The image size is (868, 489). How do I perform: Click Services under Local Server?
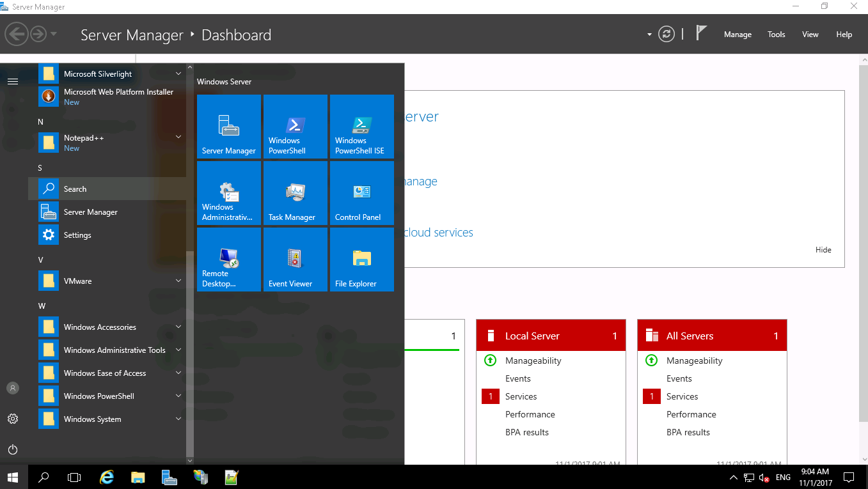(521, 396)
